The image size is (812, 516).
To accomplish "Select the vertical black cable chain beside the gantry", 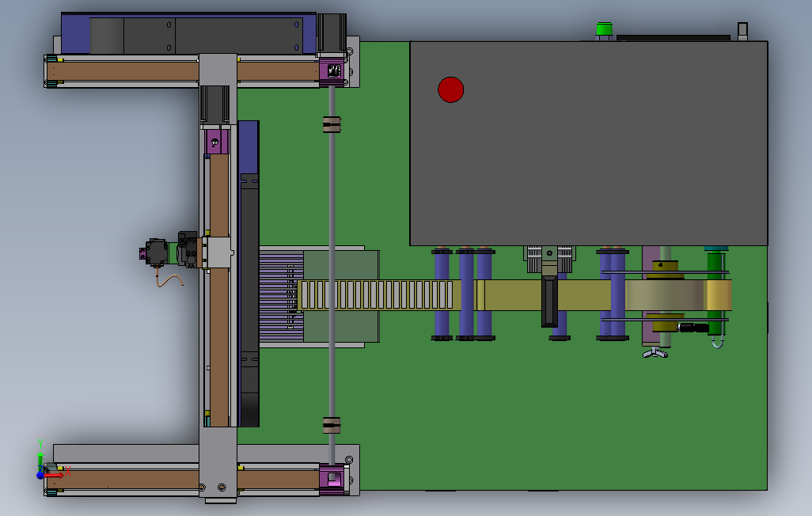I will (249, 301).
